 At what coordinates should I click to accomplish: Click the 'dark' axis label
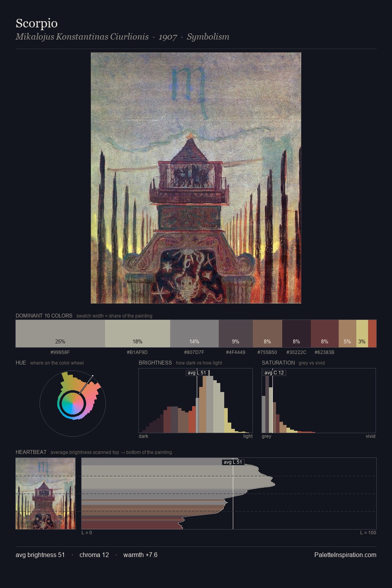point(143,436)
